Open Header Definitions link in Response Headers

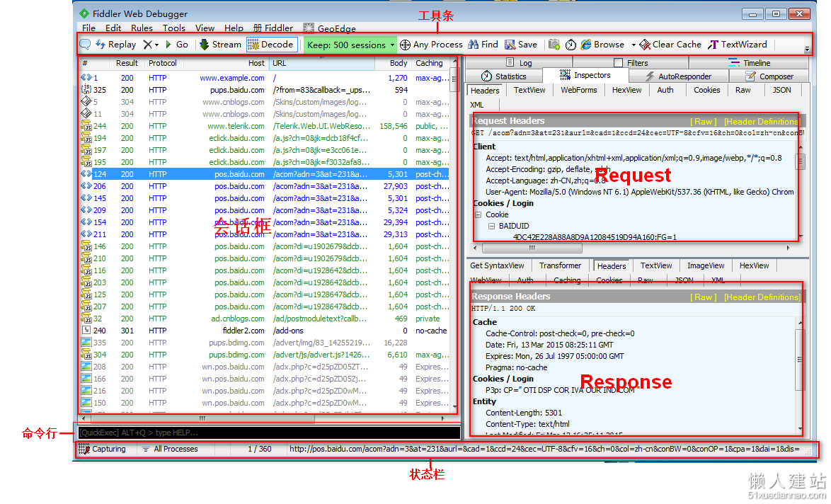tap(762, 297)
